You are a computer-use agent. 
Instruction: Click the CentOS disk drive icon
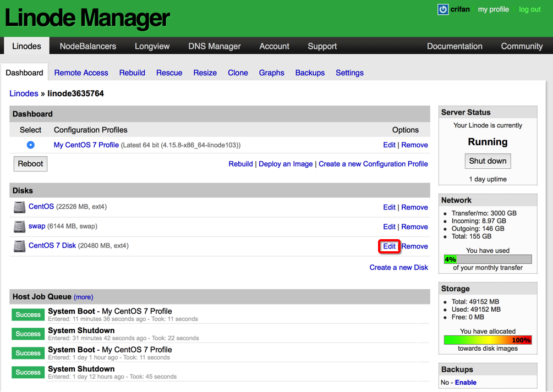pyautogui.click(x=19, y=207)
